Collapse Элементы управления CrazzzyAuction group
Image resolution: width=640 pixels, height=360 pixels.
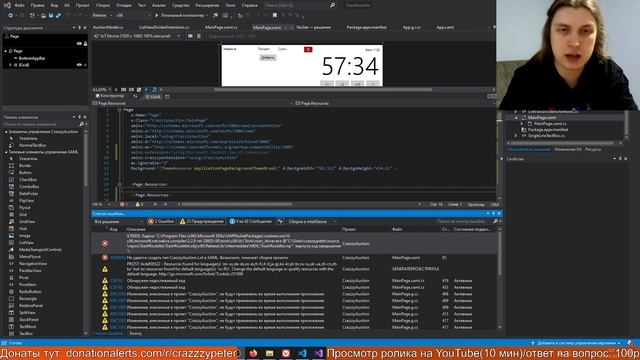point(6,132)
